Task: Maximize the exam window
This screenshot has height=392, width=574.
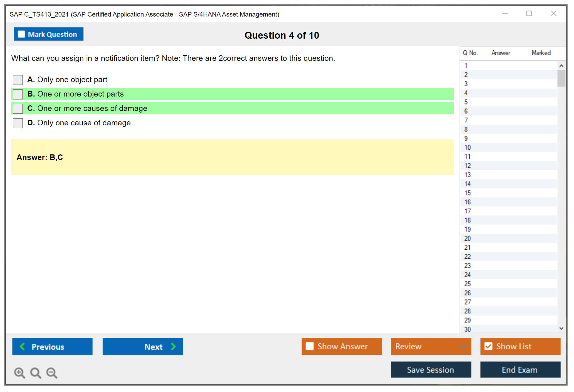Action: pos(529,14)
